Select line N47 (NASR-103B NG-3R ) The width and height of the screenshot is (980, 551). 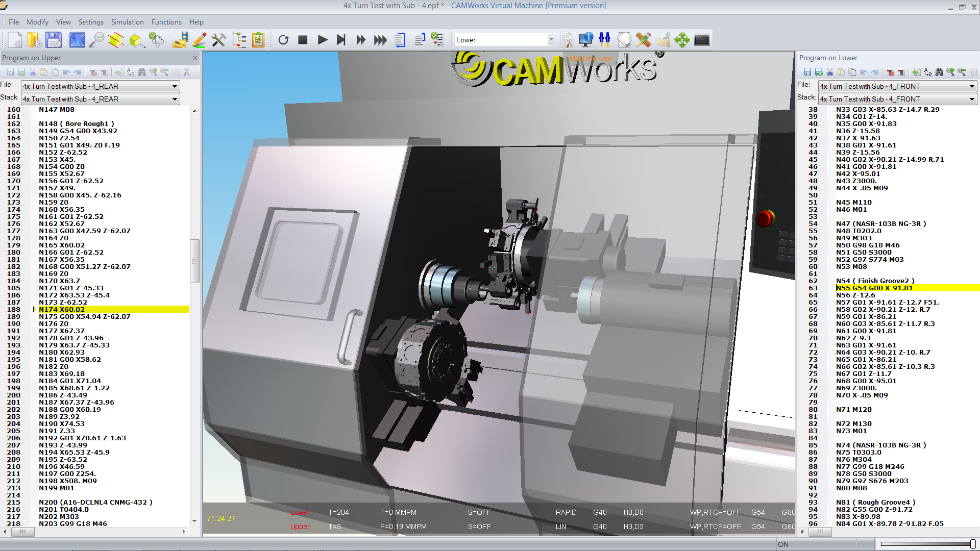[x=881, y=223]
